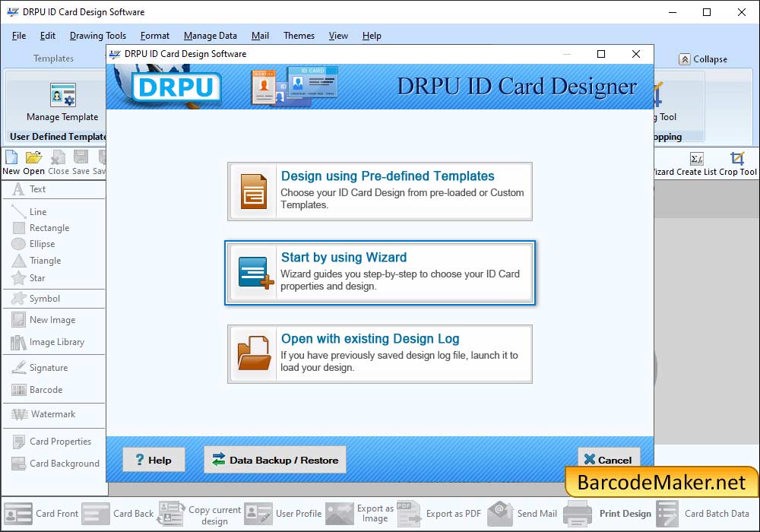Open the View menu
760x532 pixels.
pyautogui.click(x=338, y=36)
